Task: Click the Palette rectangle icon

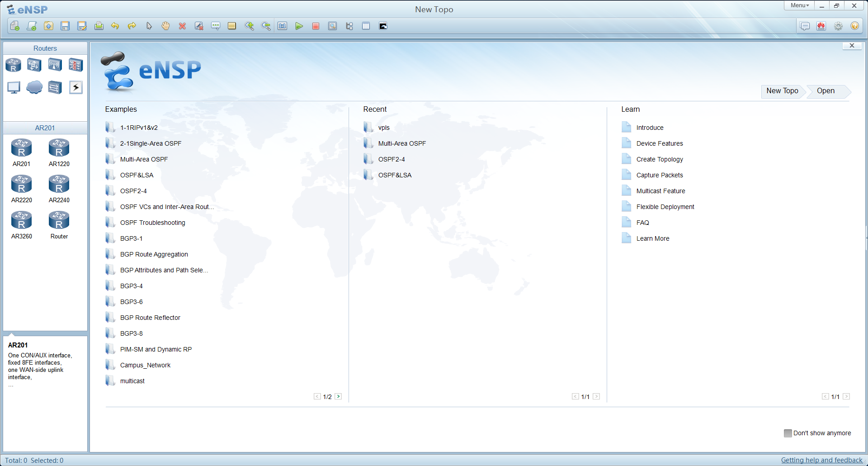Action: (232, 26)
